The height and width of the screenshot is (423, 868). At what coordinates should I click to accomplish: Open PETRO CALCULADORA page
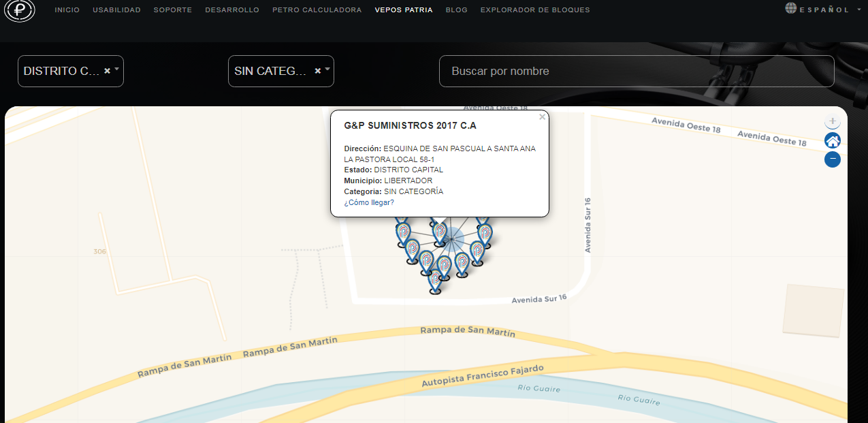coord(317,10)
